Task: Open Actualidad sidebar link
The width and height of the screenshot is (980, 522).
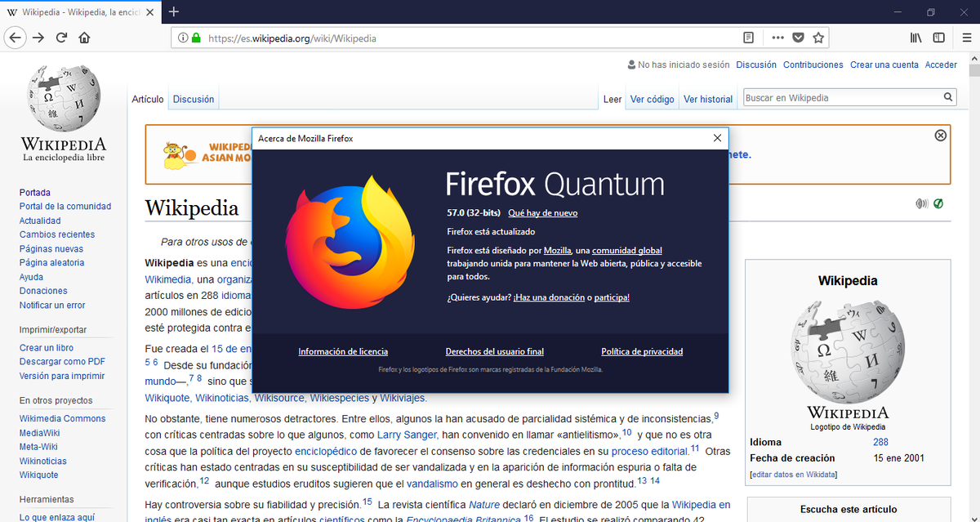Action: tap(40, 221)
